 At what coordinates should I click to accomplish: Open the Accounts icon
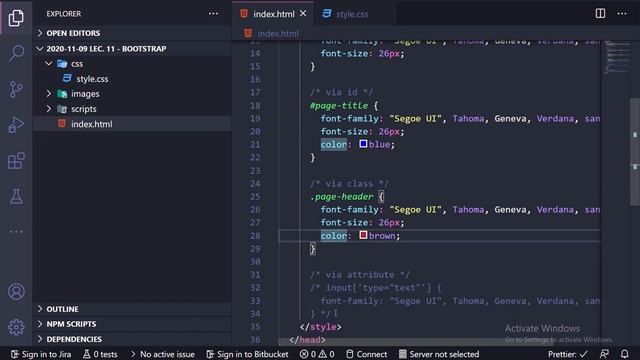point(16,291)
